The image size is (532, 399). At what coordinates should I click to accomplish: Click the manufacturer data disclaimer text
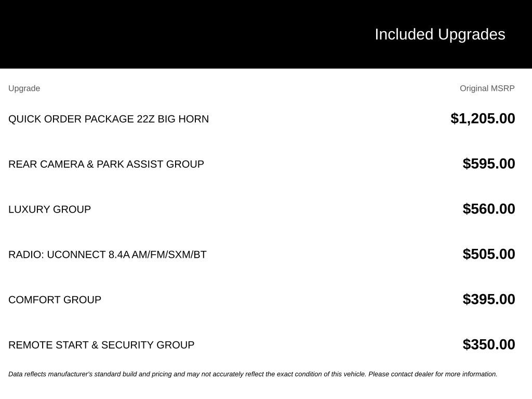click(x=253, y=374)
